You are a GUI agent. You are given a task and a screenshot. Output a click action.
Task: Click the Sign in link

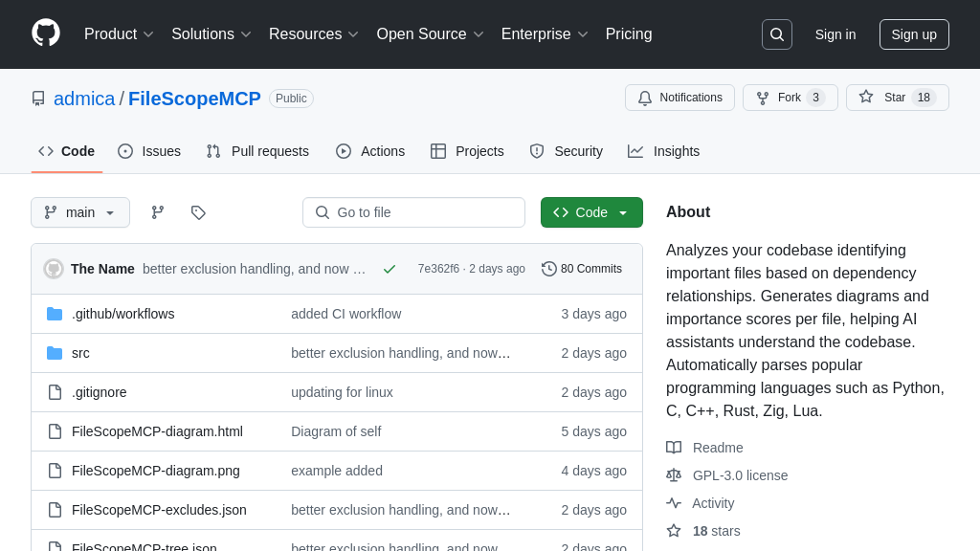click(835, 34)
